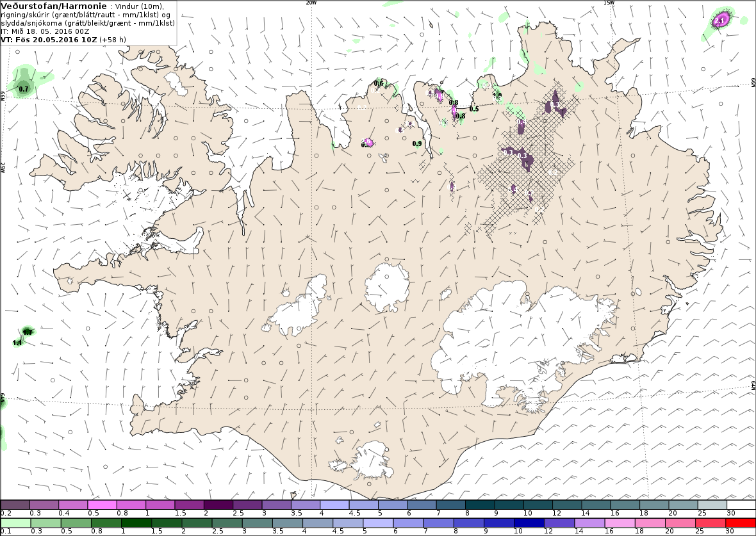This screenshot has height=536, width=756.
Task: Click the bright pink 0.5–0.8 swatch, upper scale
Action: click(x=102, y=505)
